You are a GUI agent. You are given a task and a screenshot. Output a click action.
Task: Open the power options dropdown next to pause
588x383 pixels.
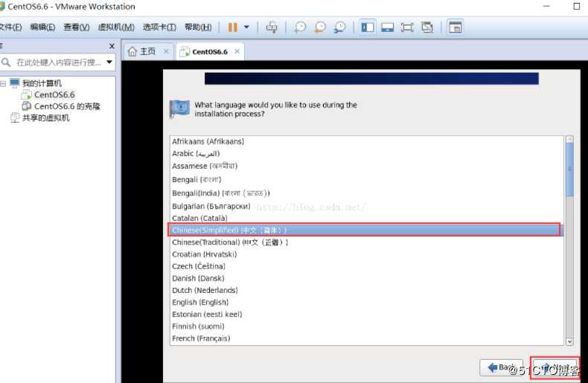point(246,27)
